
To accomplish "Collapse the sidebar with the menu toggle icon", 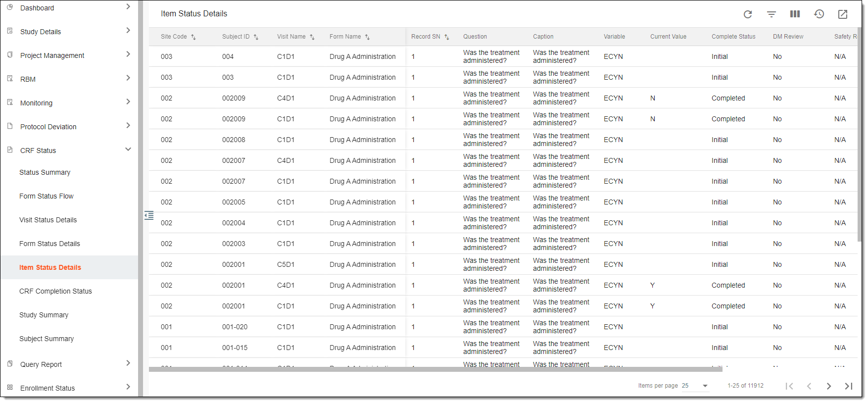I will tap(149, 215).
